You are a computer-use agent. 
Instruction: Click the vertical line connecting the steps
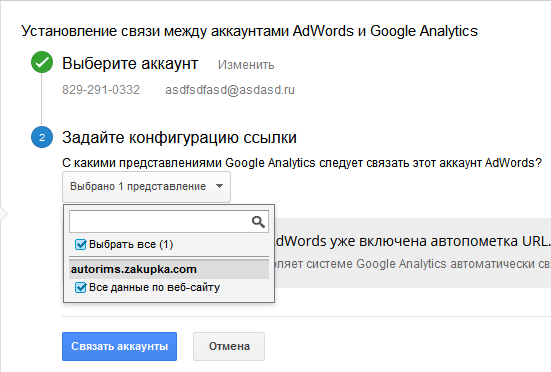(x=41, y=99)
